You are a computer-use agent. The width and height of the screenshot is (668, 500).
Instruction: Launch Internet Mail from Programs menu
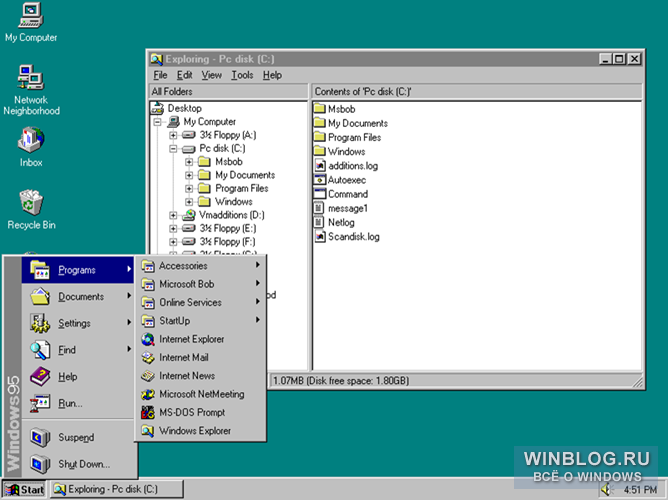click(x=201, y=357)
